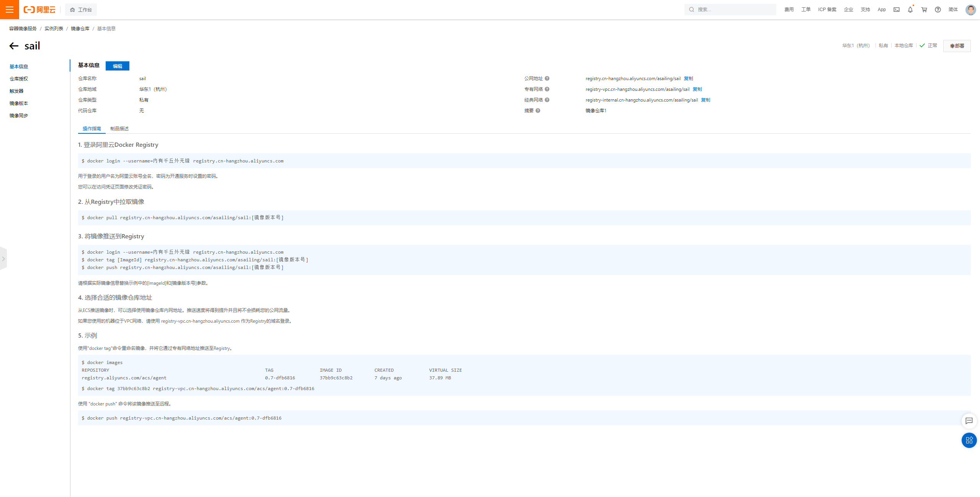This screenshot has width=980, height=497.
Task: Open the user avatar profile
Action: click(970, 10)
